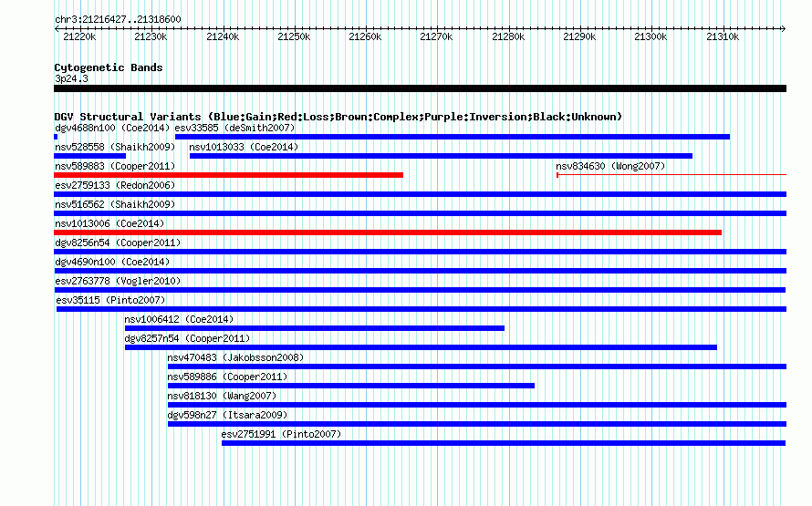Image resolution: width=812 pixels, height=506 pixels.
Task: Open variant esv2763778 (Vogler2010) label
Action: tap(118, 281)
